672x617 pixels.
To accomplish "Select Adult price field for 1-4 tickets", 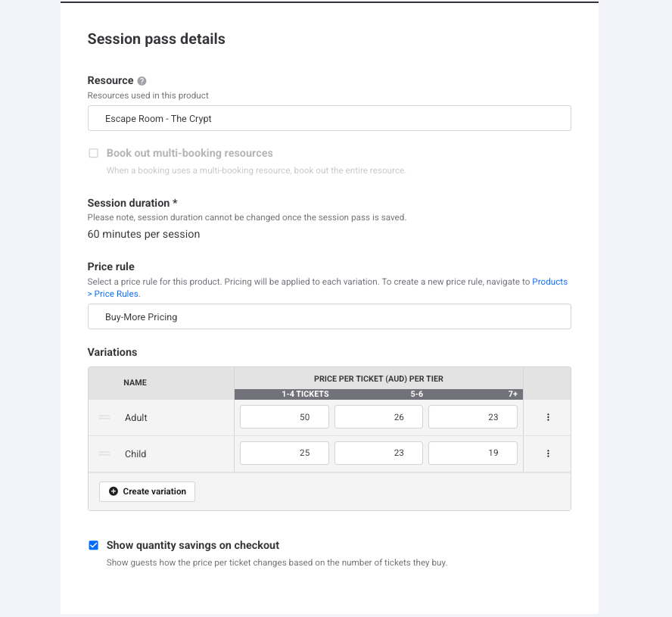I will (x=284, y=417).
